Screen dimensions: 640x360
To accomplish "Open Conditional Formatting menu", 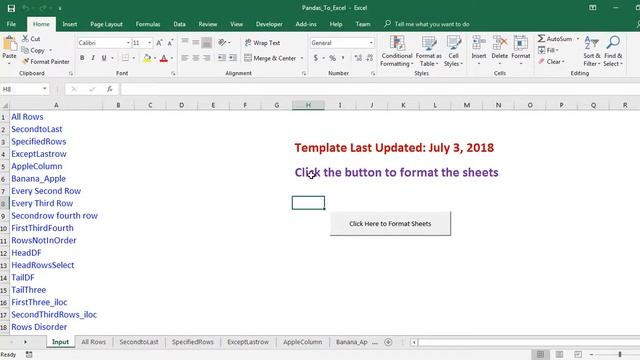I will (397, 51).
